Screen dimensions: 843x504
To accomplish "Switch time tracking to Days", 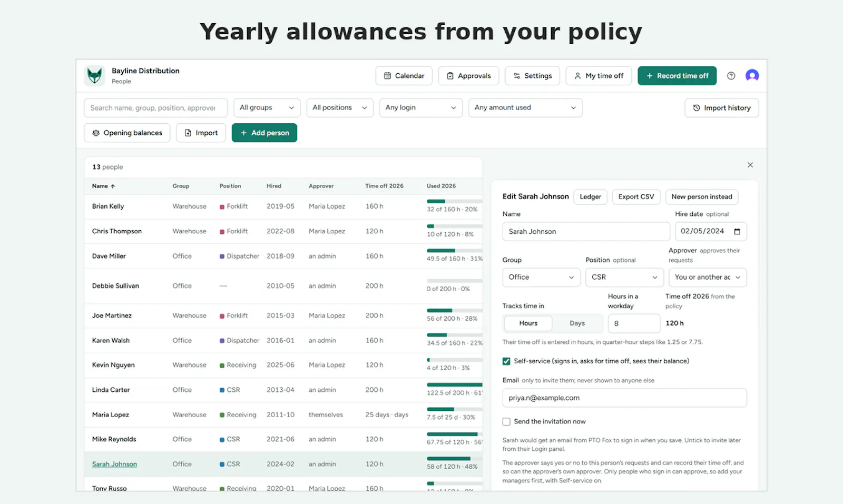I will [577, 323].
